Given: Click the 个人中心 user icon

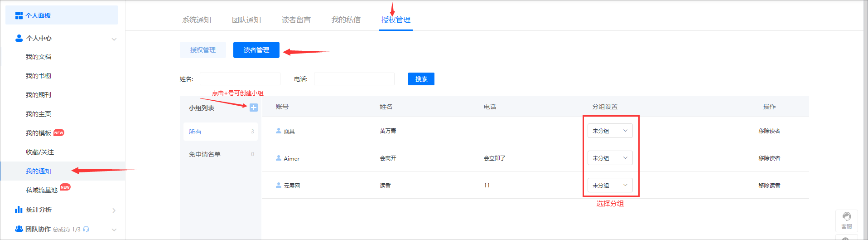Looking at the screenshot, I should [19, 38].
